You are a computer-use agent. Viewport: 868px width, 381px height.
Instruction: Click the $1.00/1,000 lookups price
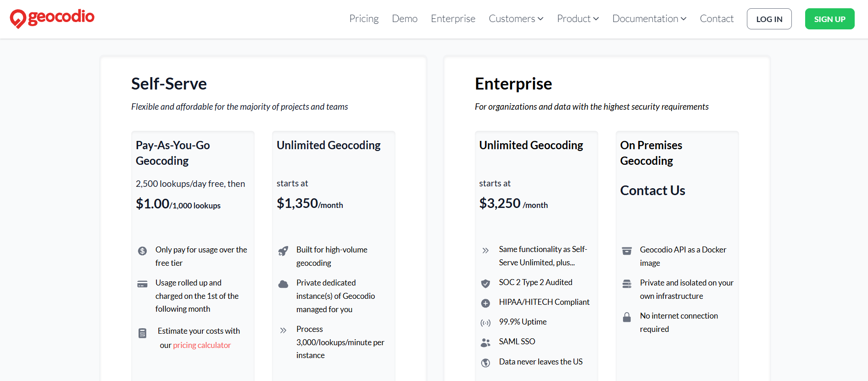click(x=178, y=204)
